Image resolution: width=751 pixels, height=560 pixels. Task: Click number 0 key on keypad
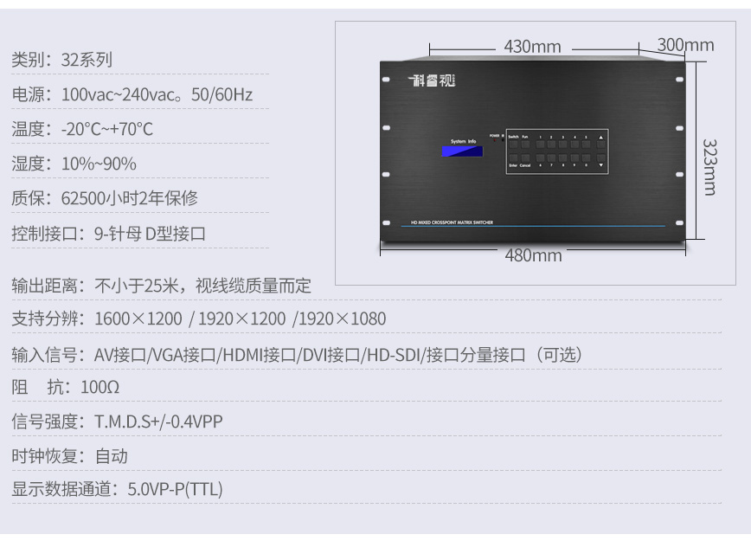point(587,158)
